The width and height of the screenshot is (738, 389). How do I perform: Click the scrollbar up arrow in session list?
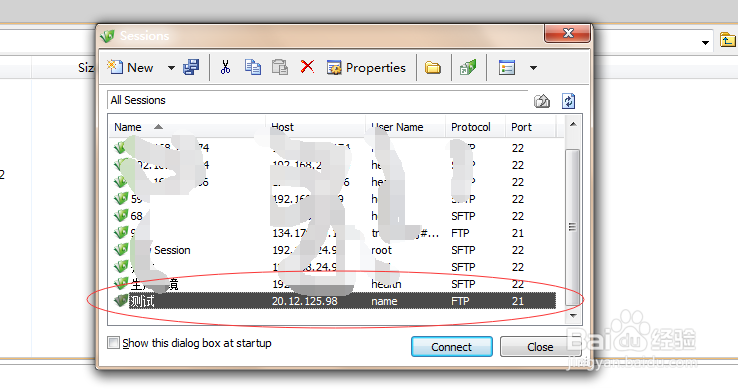tap(573, 124)
